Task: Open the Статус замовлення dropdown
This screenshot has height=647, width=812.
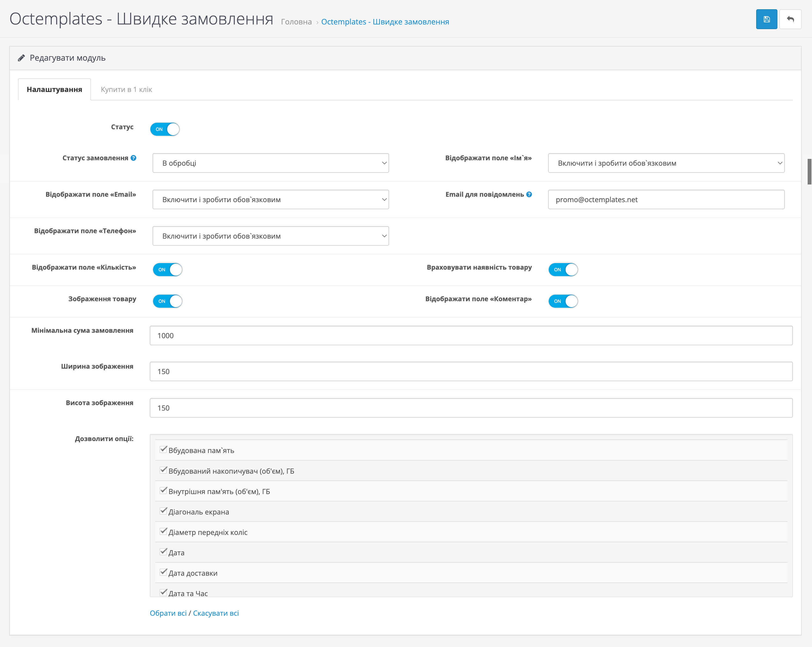Action: click(270, 163)
